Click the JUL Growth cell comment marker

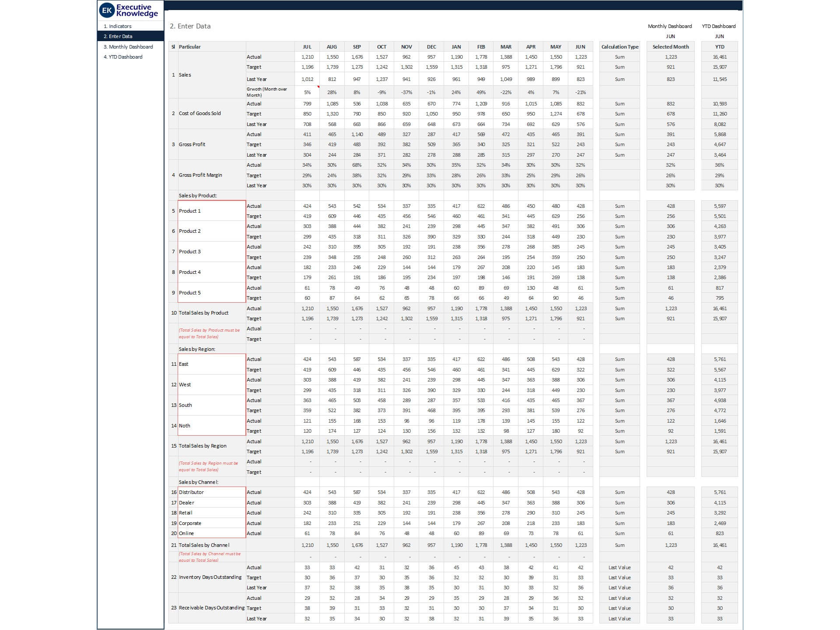(318, 87)
